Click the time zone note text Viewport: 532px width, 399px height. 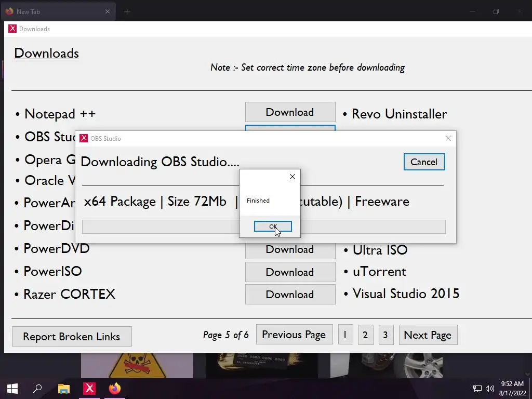[x=308, y=67]
